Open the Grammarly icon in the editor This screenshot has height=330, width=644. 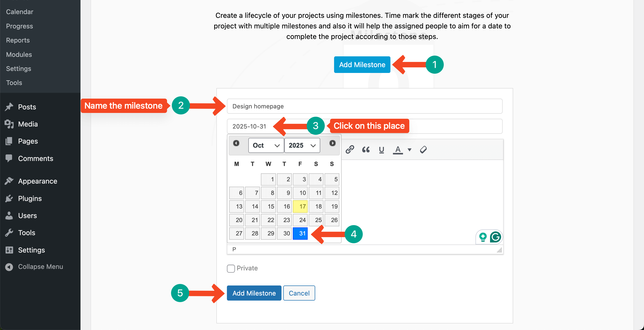[x=495, y=237]
